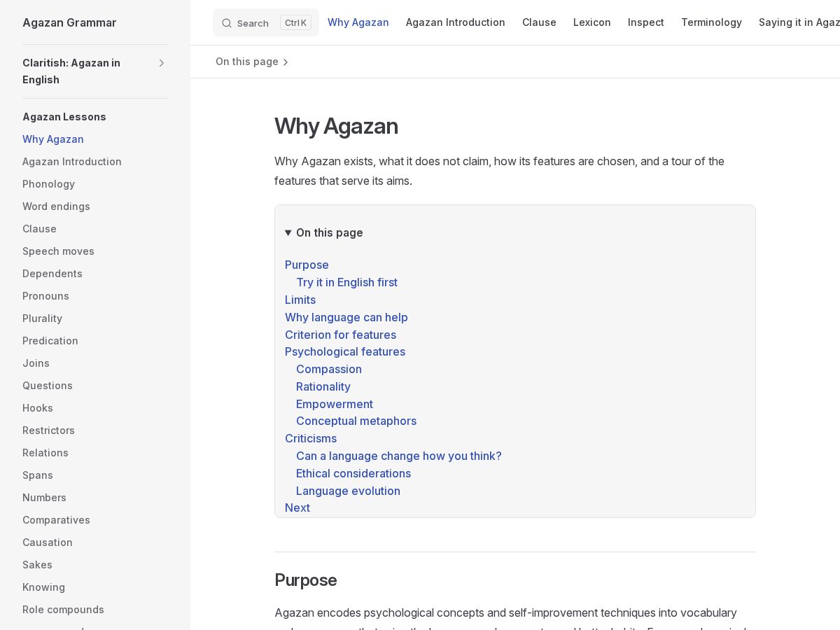Open the Comparatives lesson
Screen dimensions: 840x630
pyautogui.click(x=56, y=520)
